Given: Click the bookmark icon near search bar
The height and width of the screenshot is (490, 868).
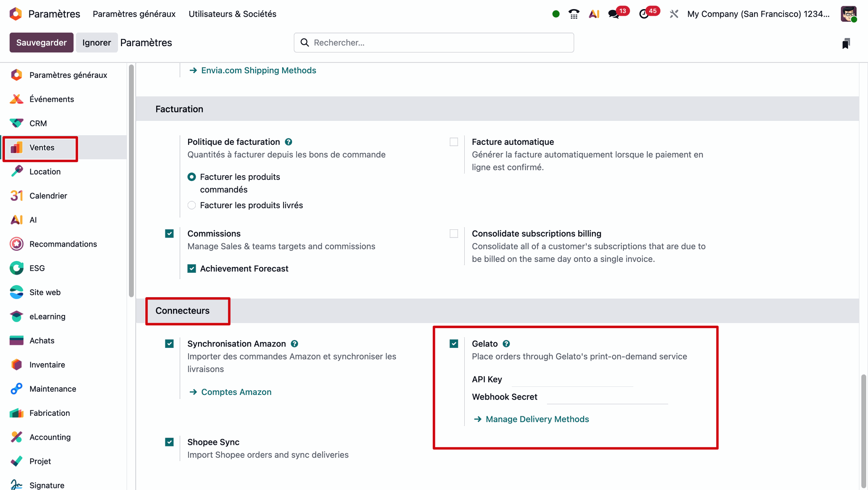Looking at the screenshot, I should [846, 43].
